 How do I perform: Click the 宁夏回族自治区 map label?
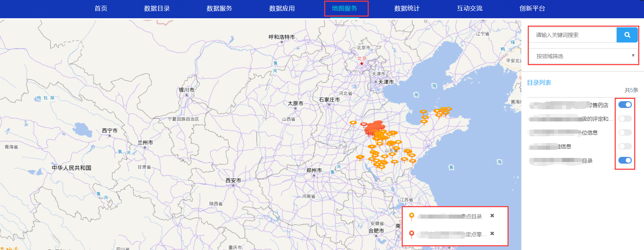coord(183,119)
